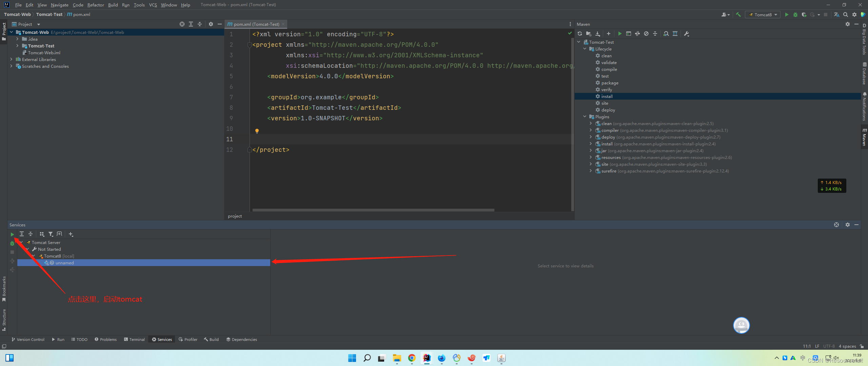The height and width of the screenshot is (366, 868).
Task: Expand the .idea folder
Action: [x=17, y=39]
